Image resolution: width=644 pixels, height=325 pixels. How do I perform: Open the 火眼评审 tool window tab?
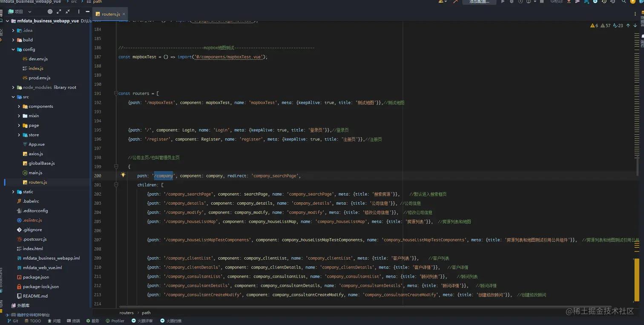[142, 321]
